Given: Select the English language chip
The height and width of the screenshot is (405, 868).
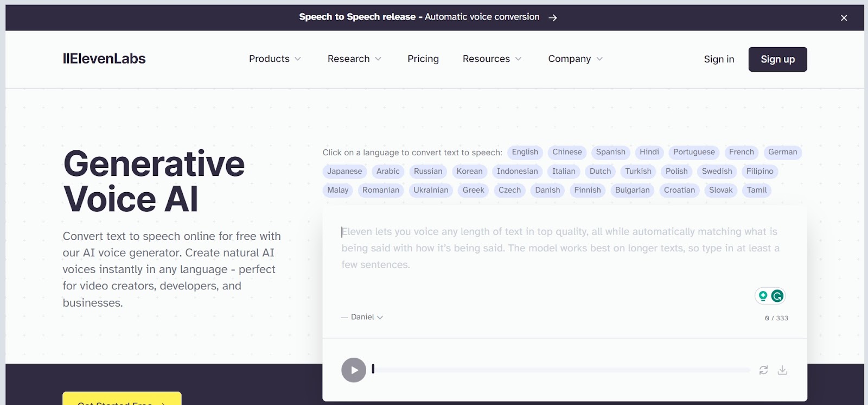Looking at the screenshot, I should 525,153.
